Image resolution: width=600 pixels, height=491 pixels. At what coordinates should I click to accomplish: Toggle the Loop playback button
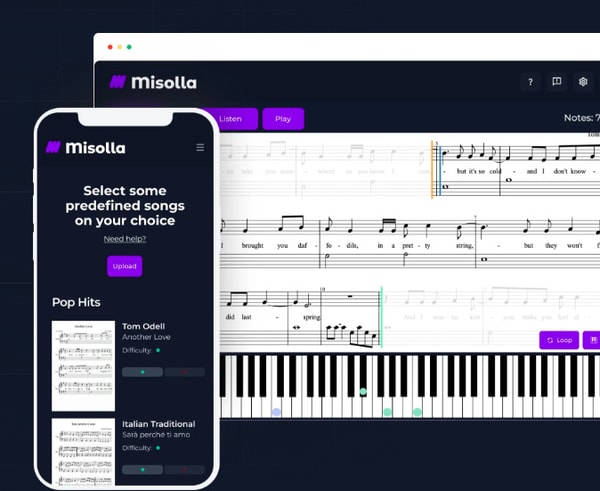point(559,340)
